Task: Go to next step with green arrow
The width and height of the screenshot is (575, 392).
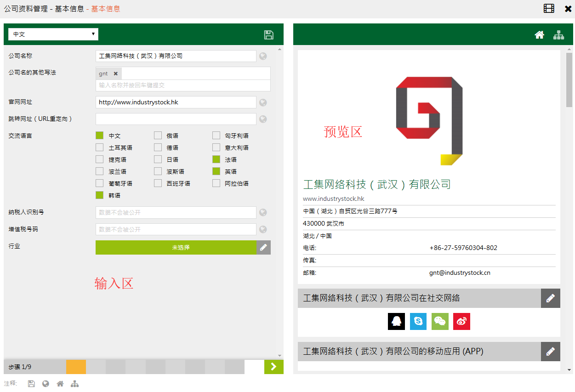Action: [x=273, y=367]
